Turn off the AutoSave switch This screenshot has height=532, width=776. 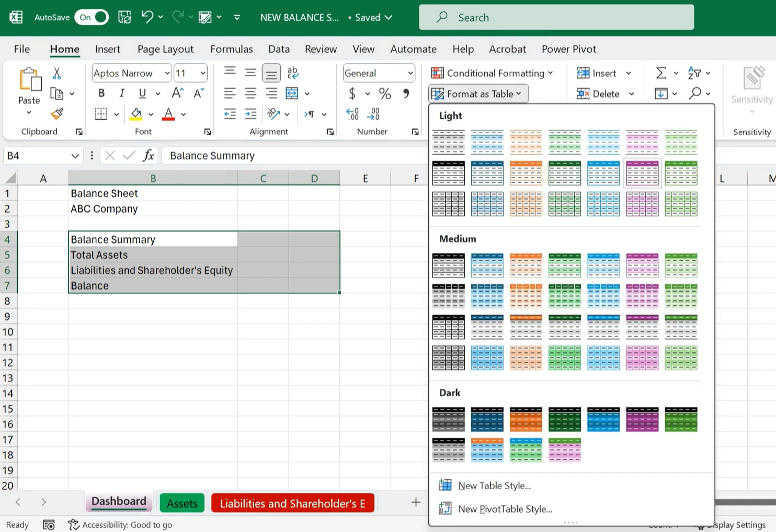click(92, 17)
